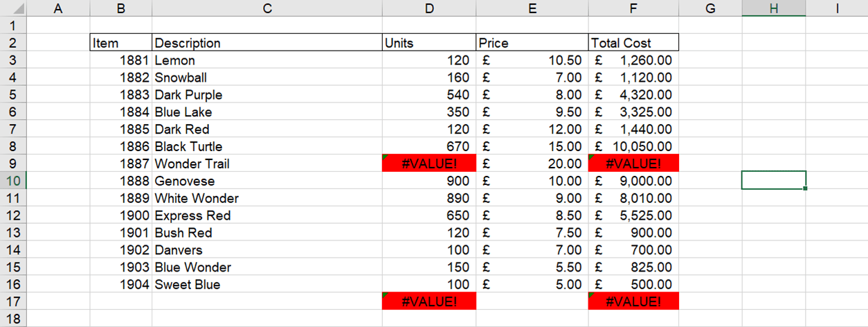The height and width of the screenshot is (327, 868).
Task: Click the red #VALUE! cell in Units row 9
Action: [x=429, y=163]
